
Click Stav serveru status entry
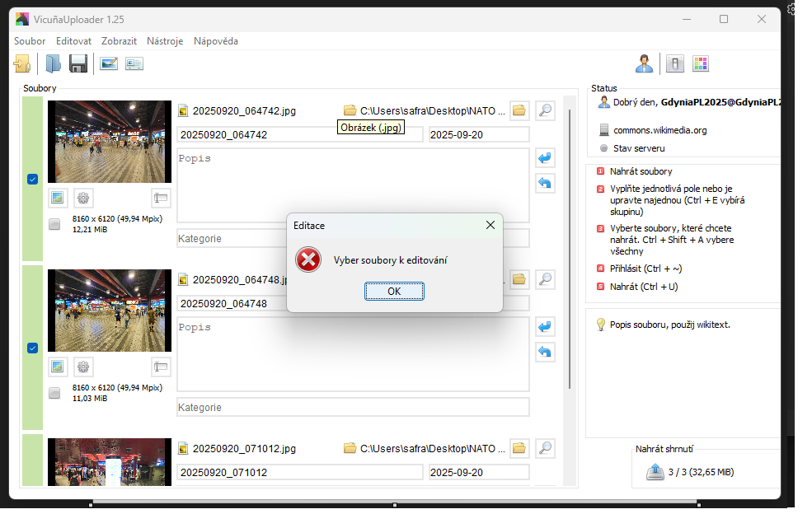(639, 148)
